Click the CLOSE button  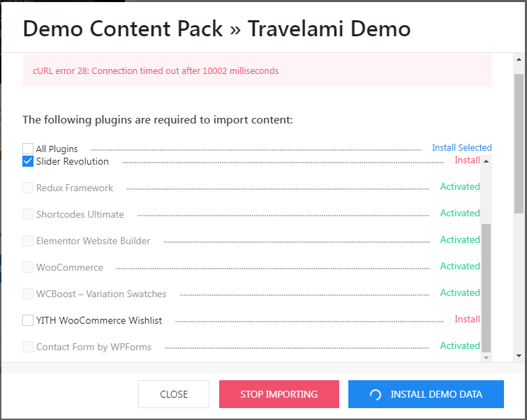(174, 394)
